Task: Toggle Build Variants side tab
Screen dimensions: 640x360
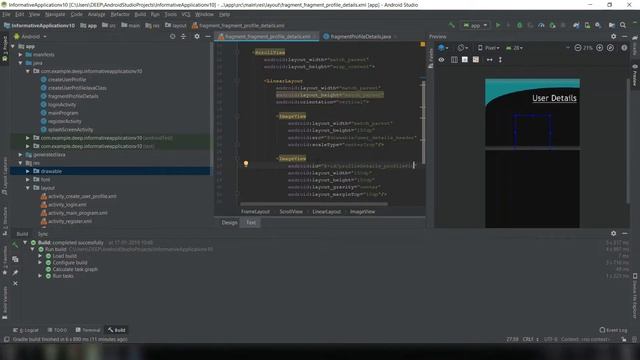Action: [5, 302]
